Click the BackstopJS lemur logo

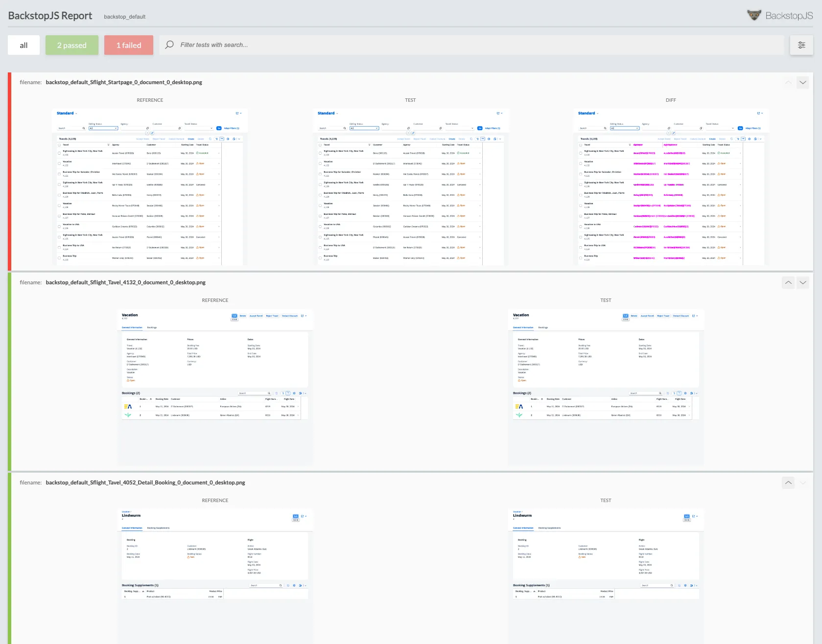tap(754, 15)
